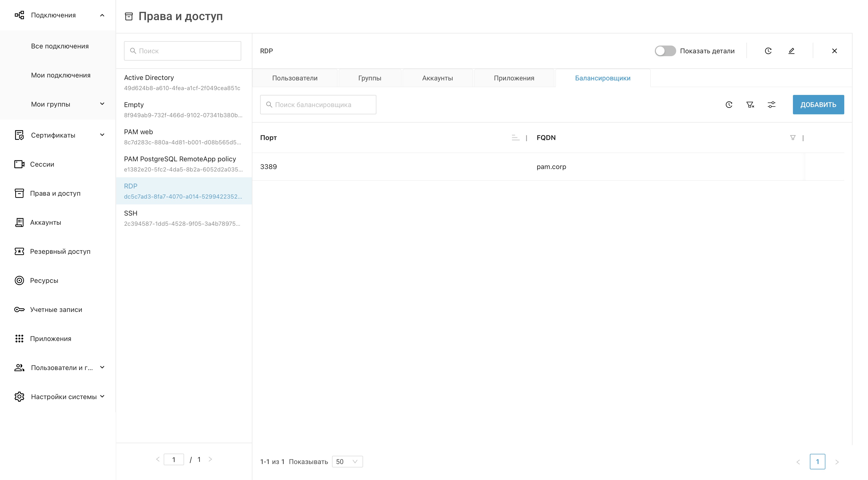Click the Поиск балансировщика search field
This screenshot has height=480, width=868.
(x=318, y=105)
